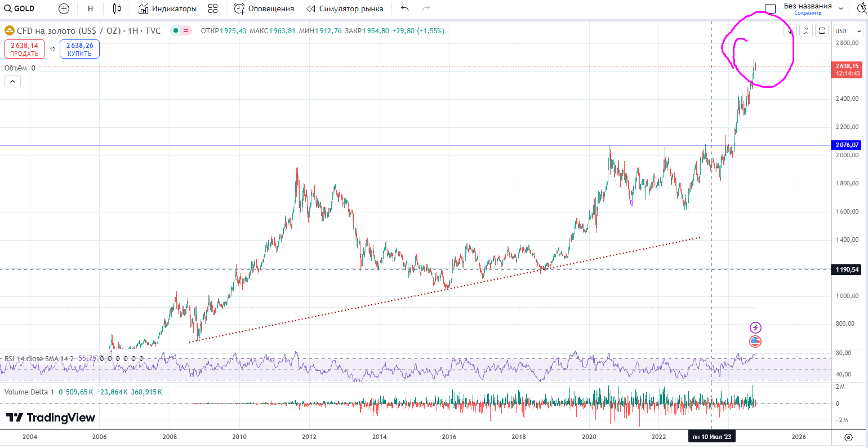Add a symbol to compare with plus icon
The height and width of the screenshot is (448, 868).
point(64,8)
